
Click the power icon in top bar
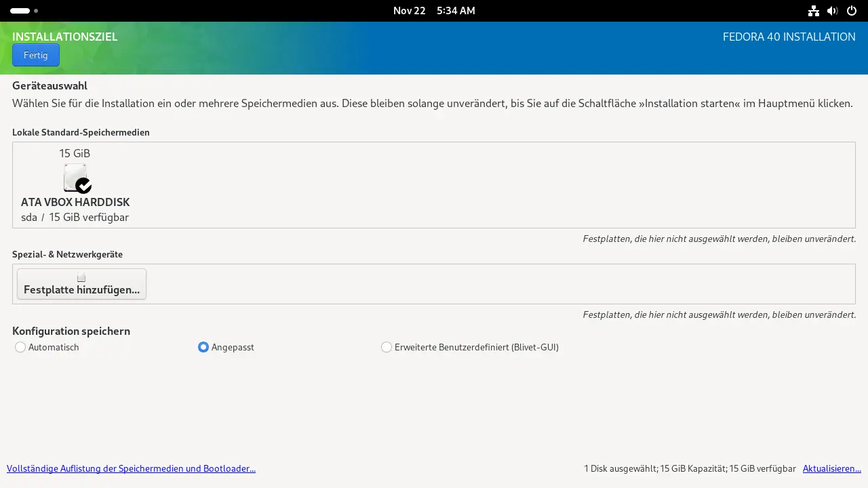click(x=852, y=11)
